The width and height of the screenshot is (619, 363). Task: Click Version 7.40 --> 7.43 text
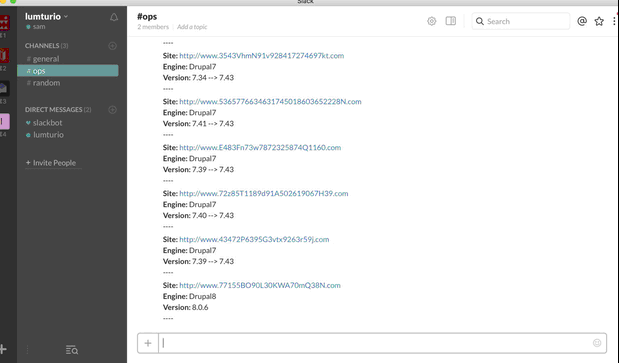(x=198, y=215)
